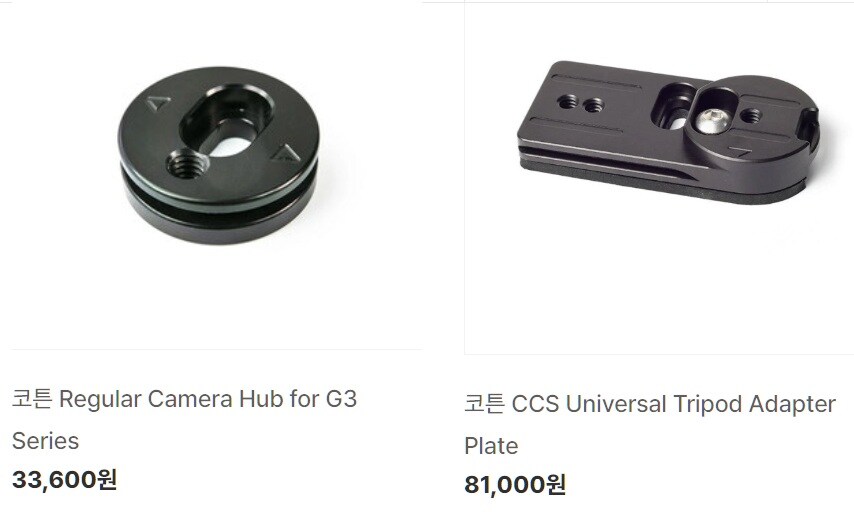Screen dimensions: 854x514
Task: Click the arrow marking on the tripod adapter disc
Action: (x=739, y=151)
